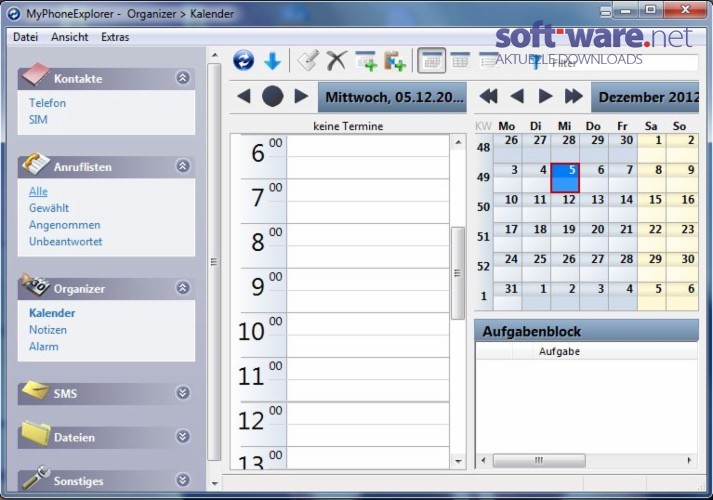Click the SMS envelope icon

click(35, 390)
